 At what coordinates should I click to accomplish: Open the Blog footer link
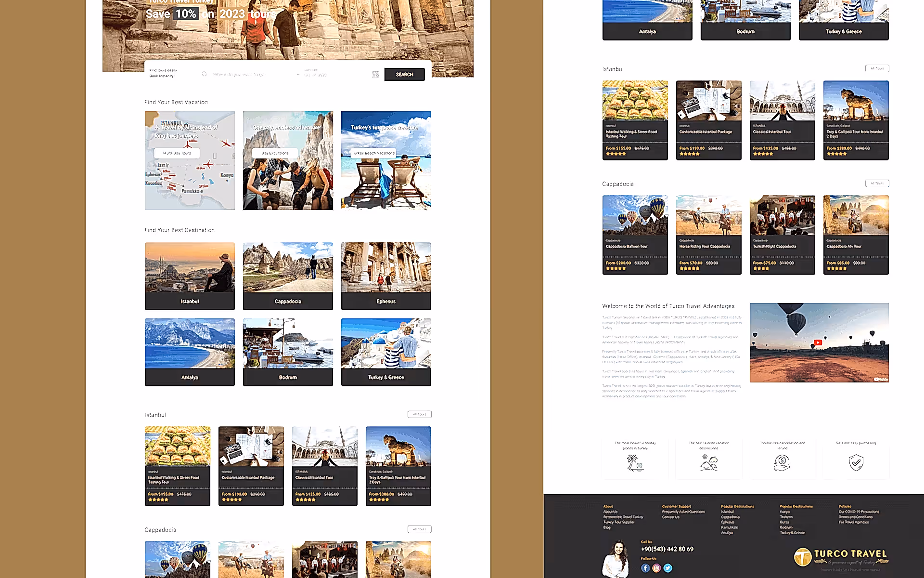pyautogui.click(x=607, y=527)
